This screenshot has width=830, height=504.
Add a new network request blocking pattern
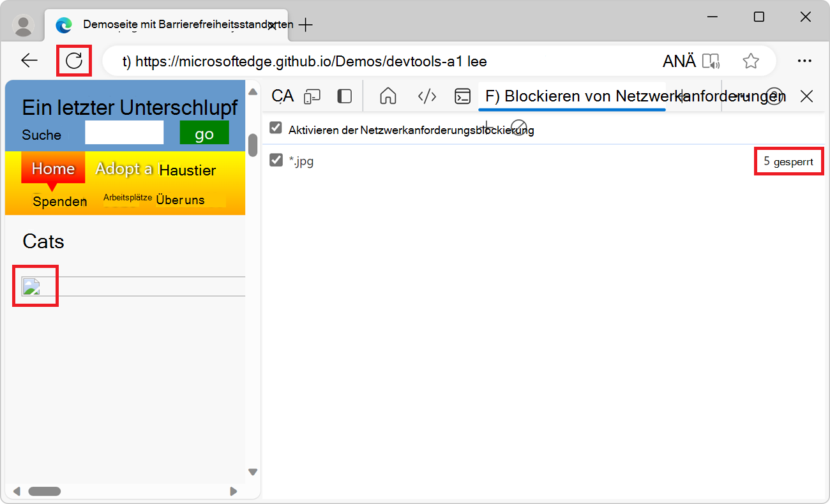click(x=487, y=126)
